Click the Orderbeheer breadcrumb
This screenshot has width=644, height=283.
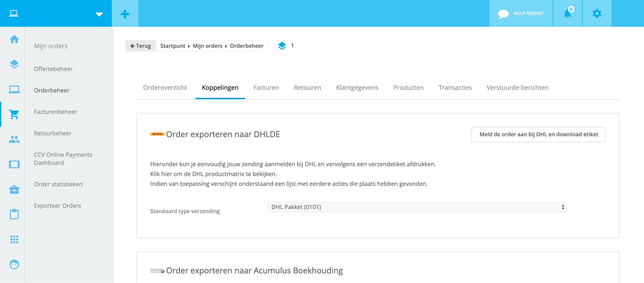tap(247, 46)
